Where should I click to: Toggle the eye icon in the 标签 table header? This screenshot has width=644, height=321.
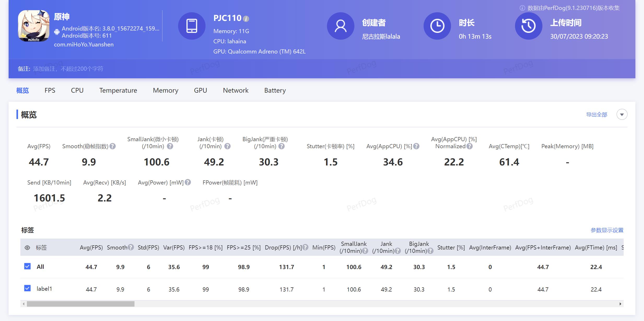27,248
